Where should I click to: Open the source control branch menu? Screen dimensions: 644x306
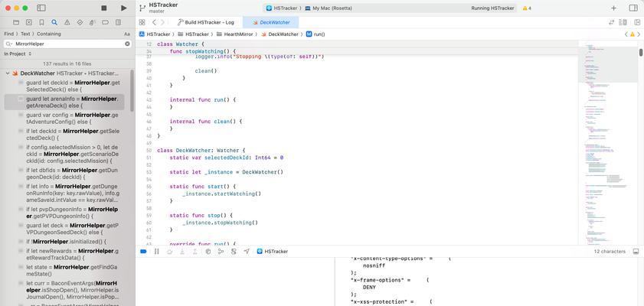click(142, 8)
